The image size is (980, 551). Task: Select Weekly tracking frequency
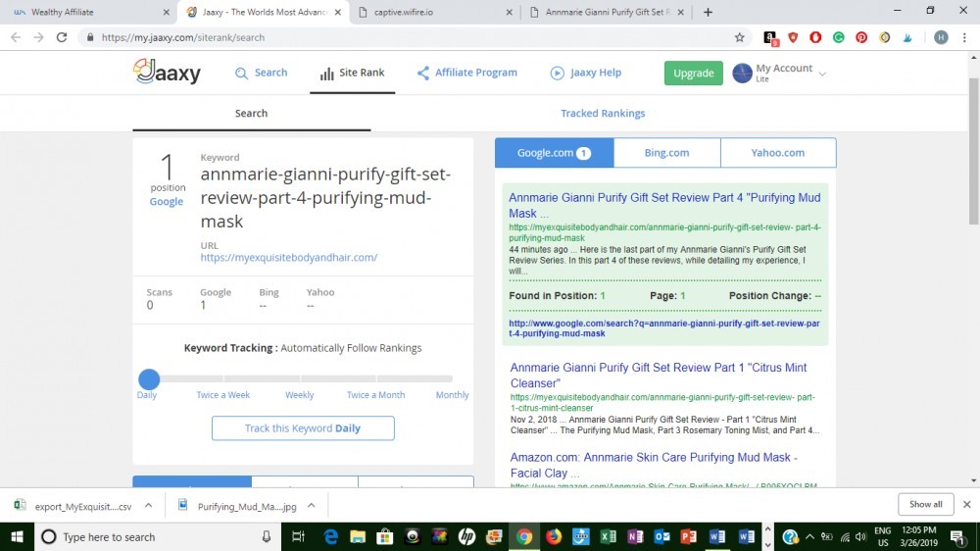[x=299, y=395]
